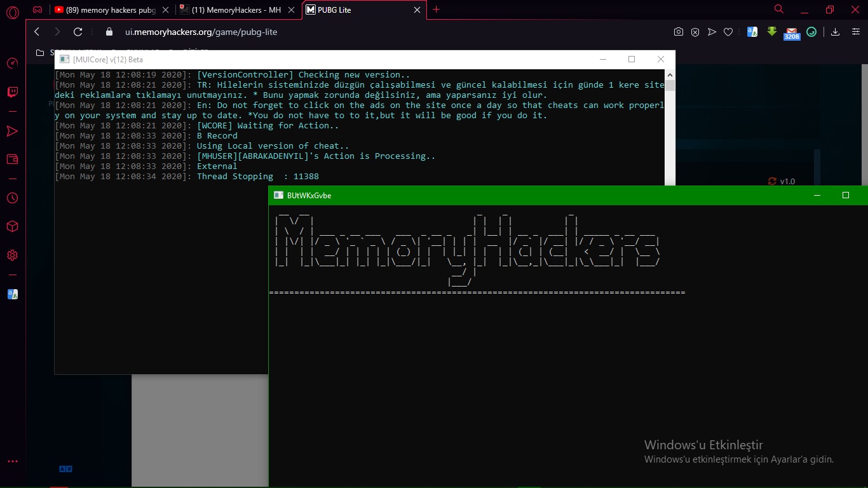The image size is (868, 488).
Task: Open History from the sidebar clock icon
Action: point(12,198)
